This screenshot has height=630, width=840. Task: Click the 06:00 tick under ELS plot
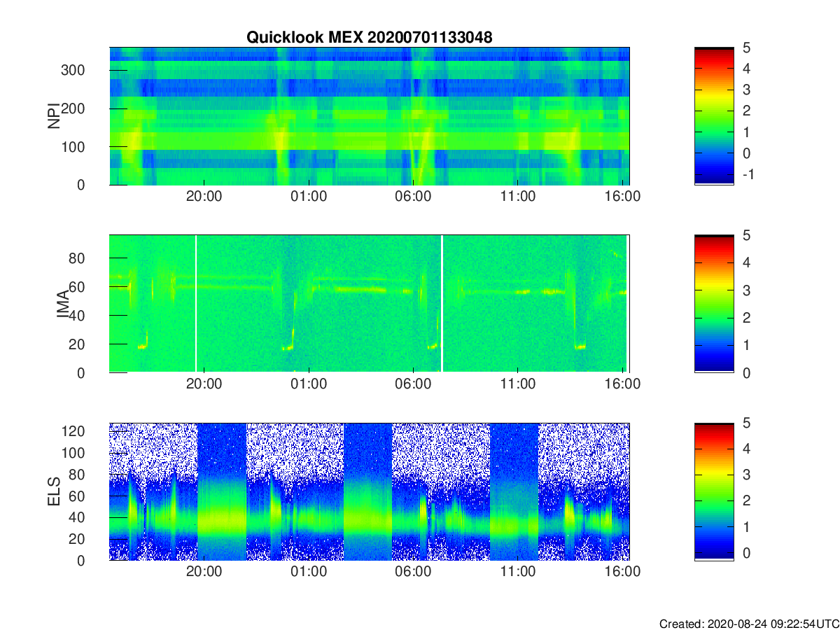click(x=413, y=572)
